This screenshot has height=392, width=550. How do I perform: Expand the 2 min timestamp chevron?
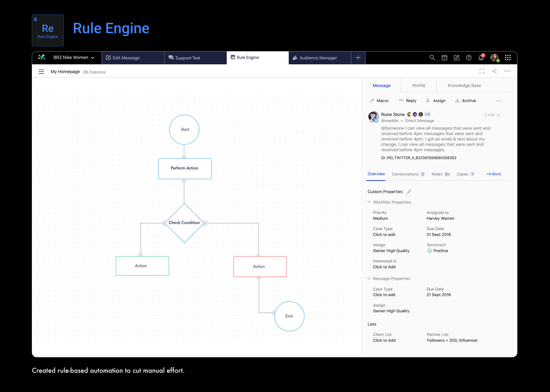[498, 115]
